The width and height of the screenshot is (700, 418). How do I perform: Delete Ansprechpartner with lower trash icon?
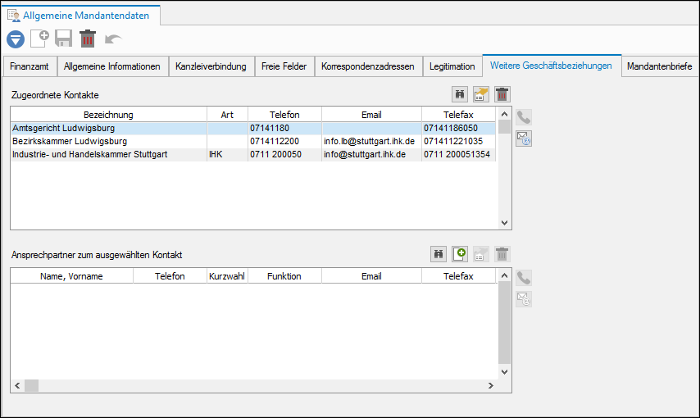point(502,254)
